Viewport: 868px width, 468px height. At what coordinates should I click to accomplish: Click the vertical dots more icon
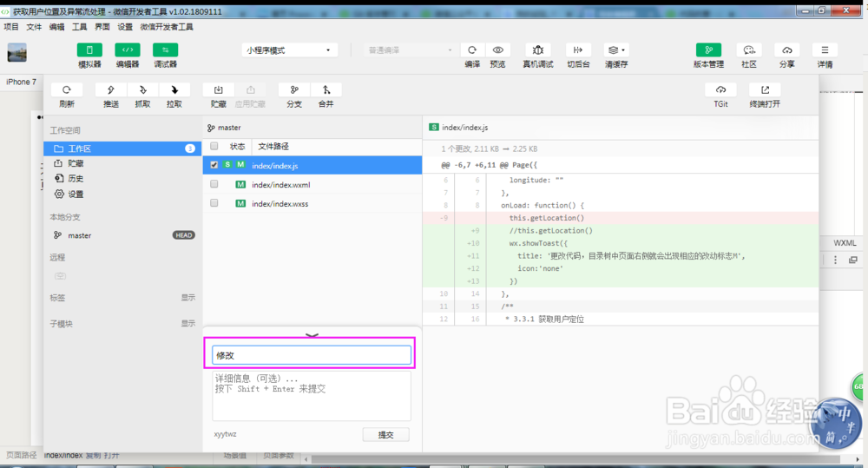[x=835, y=260]
